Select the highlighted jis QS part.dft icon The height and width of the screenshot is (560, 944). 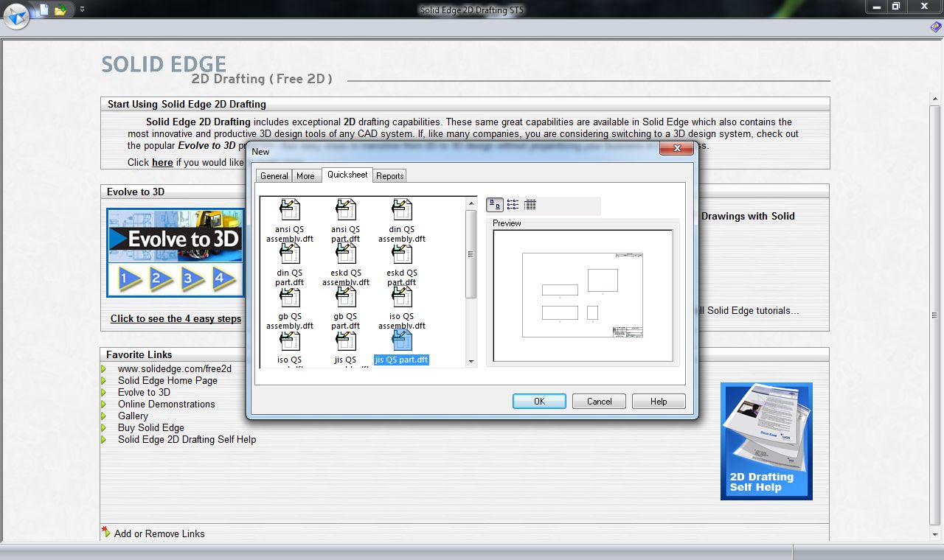coord(402,340)
